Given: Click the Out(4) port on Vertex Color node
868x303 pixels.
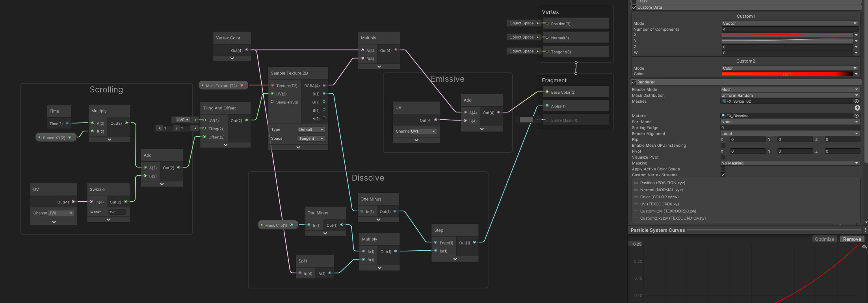Looking at the screenshot, I should (247, 50).
